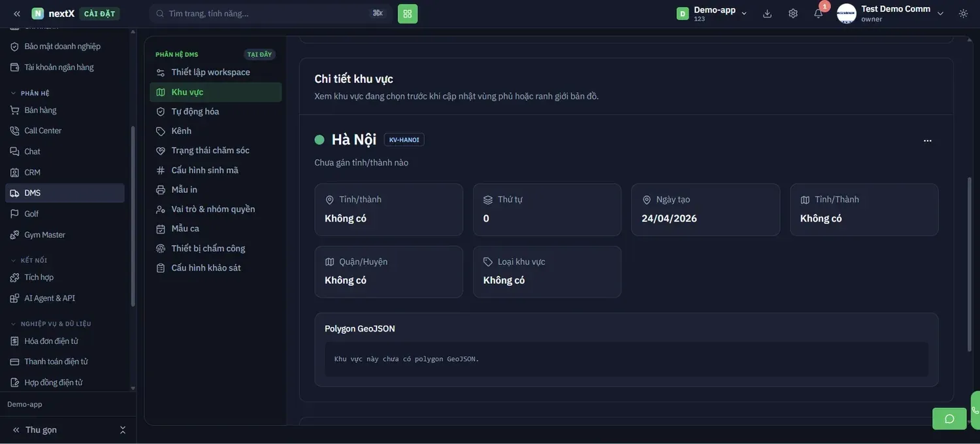Select the Chat module icon
Image resolution: width=980 pixels, height=444 pixels.
14,152
